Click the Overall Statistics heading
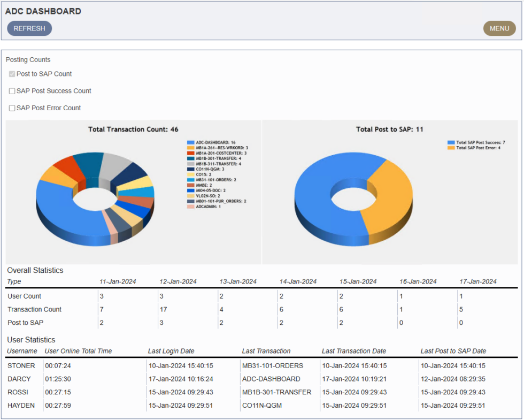Image resolution: width=524 pixels, height=420 pixels. [x=35, y=270]
